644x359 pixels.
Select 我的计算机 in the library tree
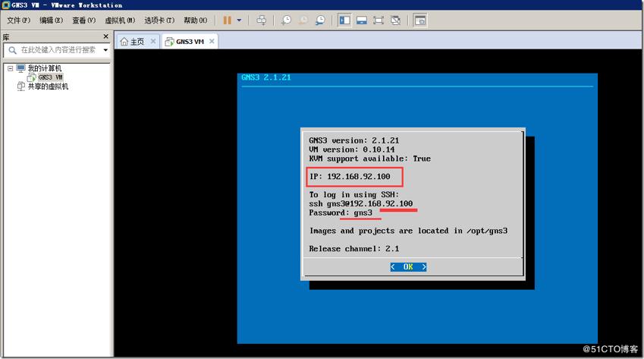pos(44,68)
